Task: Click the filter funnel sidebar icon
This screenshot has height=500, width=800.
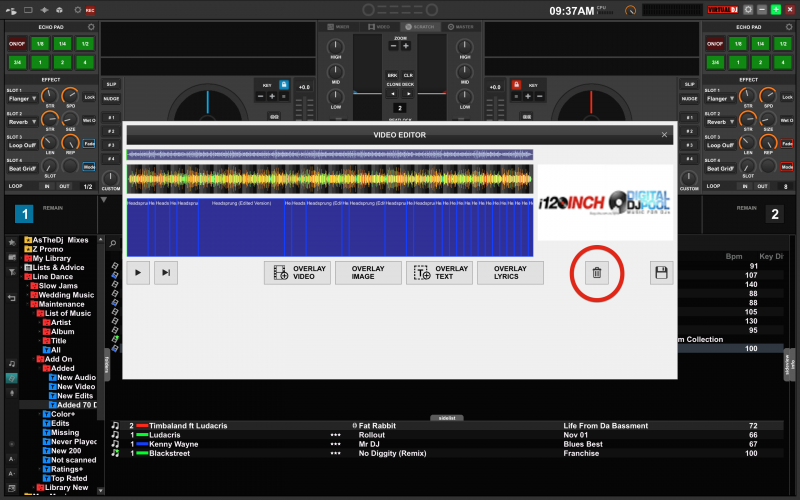Action: coord(12,272)
